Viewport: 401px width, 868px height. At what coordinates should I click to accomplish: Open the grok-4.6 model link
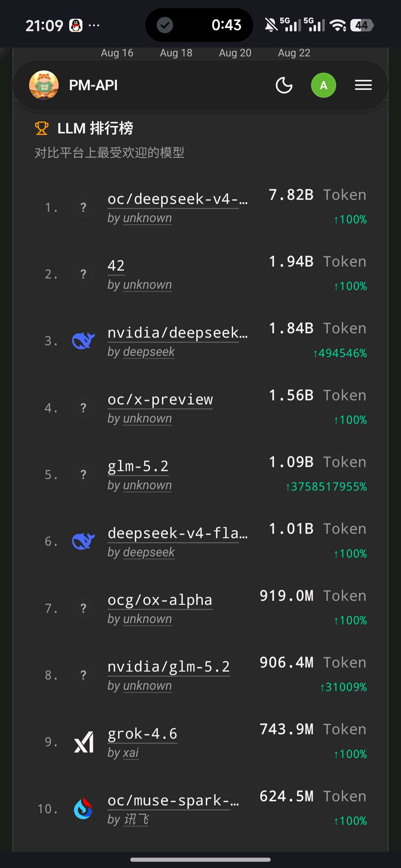142,734
